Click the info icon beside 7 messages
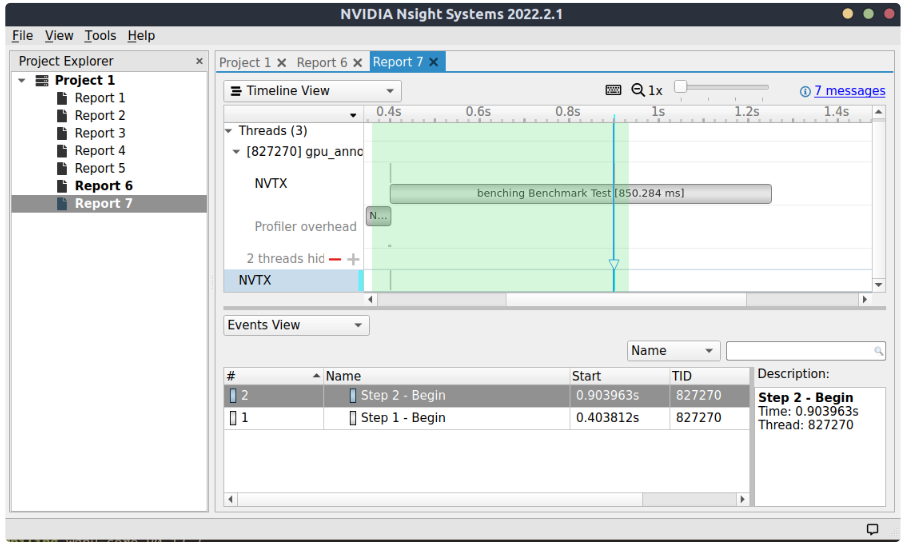901x542 pixels. click(x=805, y=91)
